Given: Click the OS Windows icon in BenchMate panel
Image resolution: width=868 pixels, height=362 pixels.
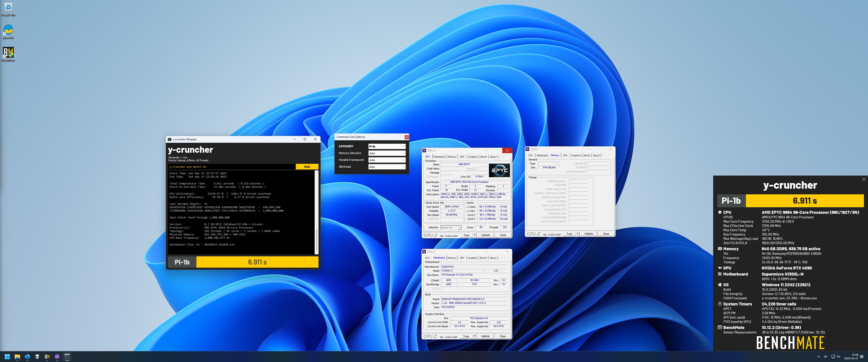Looking at the screenshot, I should [720, 285].
